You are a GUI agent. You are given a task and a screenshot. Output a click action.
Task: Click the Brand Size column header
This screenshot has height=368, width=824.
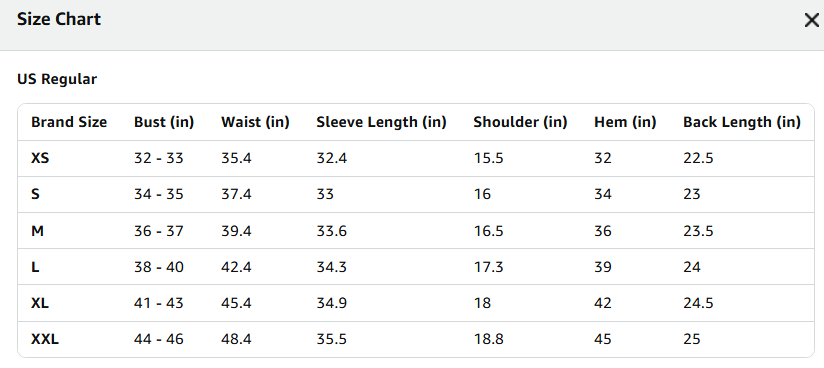pyautogui.click(x=69, y=122)
